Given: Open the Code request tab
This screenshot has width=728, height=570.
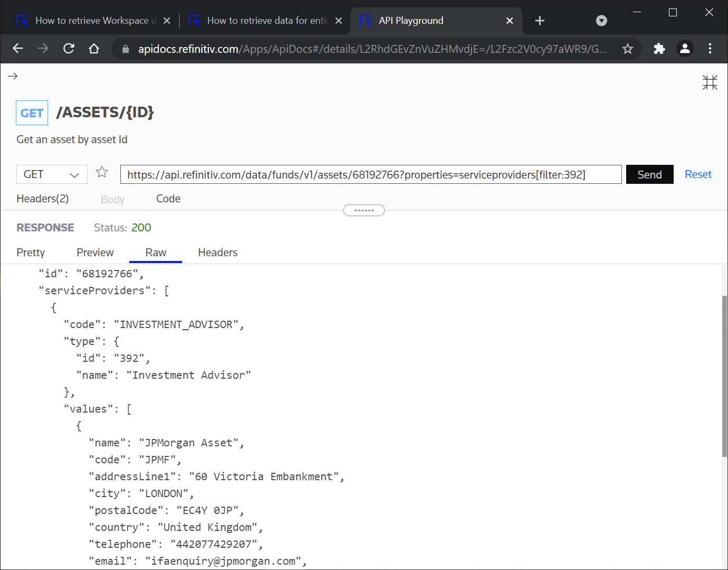Looking at the screenshot, I should 168,199.
